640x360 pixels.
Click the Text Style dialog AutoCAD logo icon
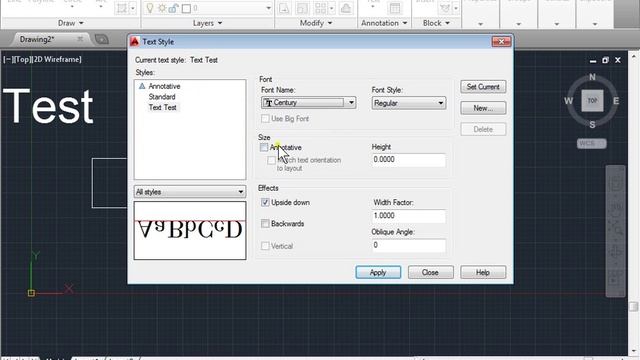pos(135,41)
